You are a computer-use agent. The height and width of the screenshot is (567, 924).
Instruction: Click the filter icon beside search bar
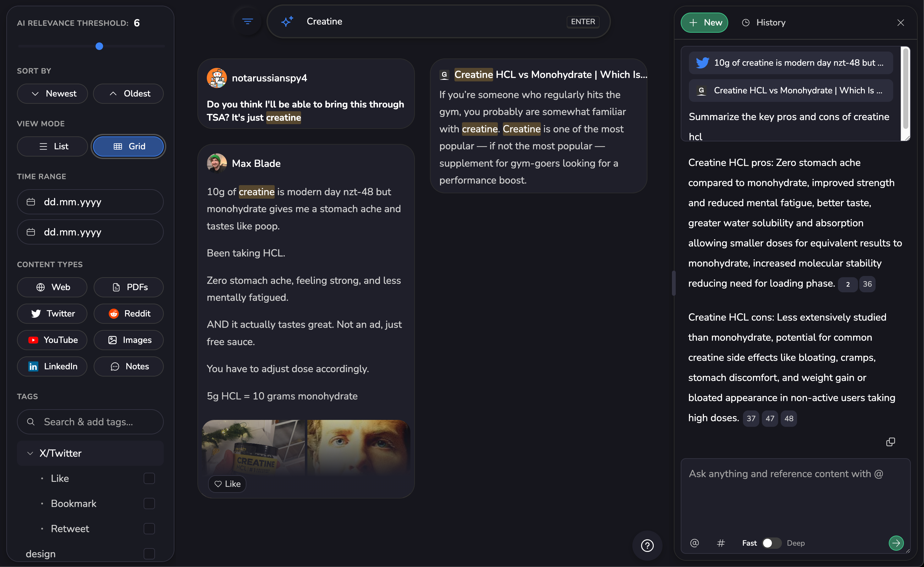click(247, 21)
